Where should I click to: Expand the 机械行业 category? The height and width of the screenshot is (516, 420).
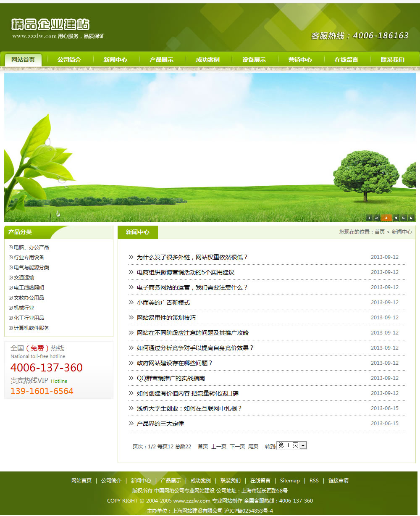click(x=24, y=308)
